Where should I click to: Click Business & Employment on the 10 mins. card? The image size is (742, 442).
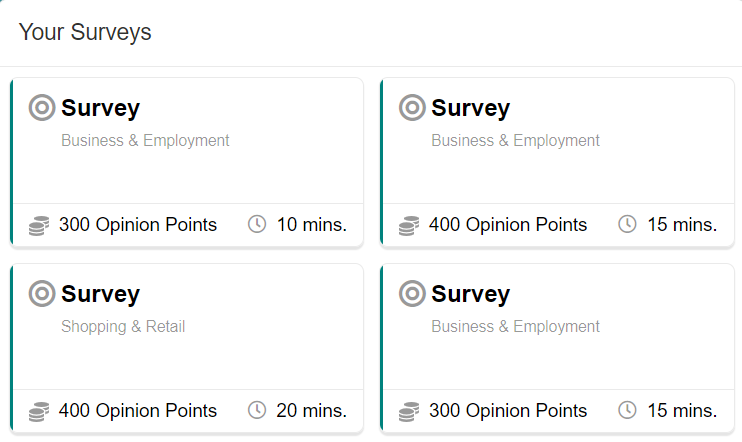coord(145,141)
